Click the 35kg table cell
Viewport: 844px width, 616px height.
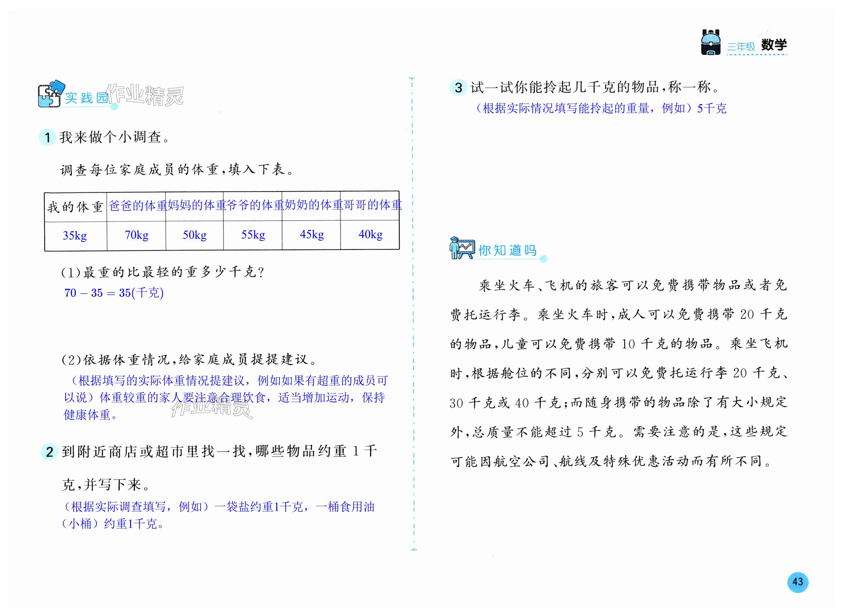click(x=75, y=236)
